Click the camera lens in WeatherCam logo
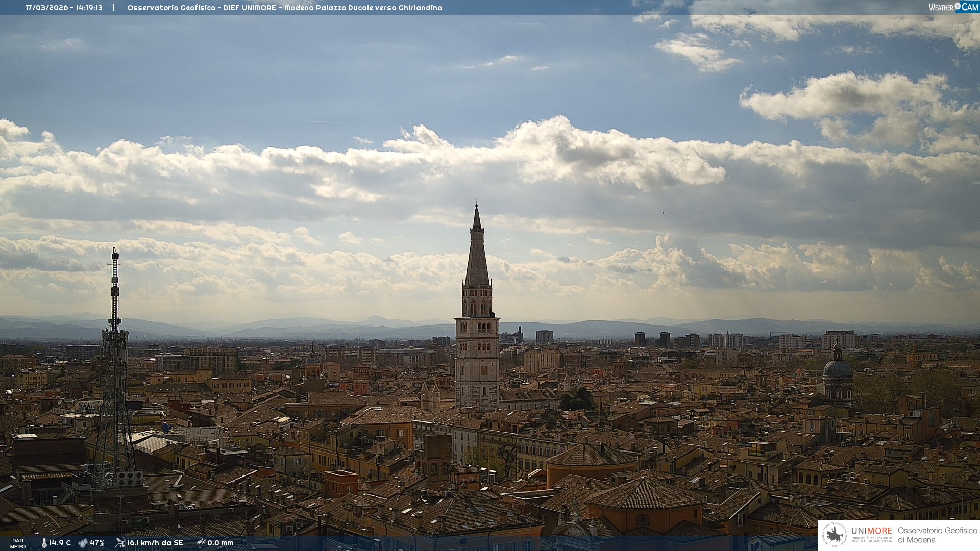 pos(958,6)
